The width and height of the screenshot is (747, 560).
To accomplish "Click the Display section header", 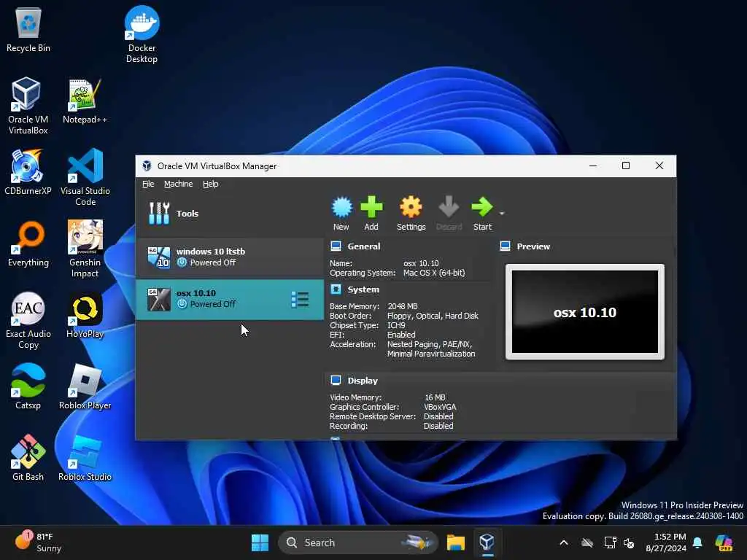I will pos(362,381).
